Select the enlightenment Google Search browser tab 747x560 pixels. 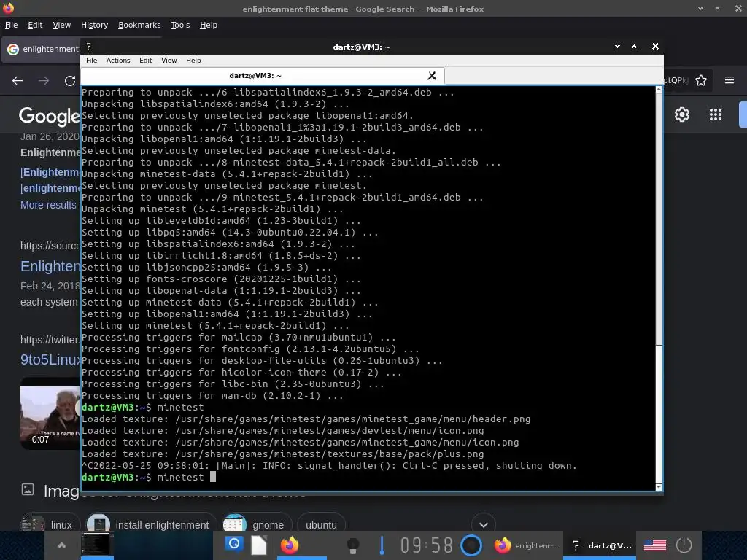[43, 49]
